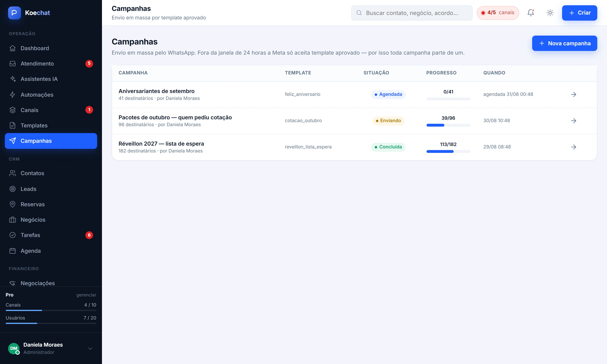Click Reservas map pin icon
Screen dimensions: 607x364
click(13, 204)
